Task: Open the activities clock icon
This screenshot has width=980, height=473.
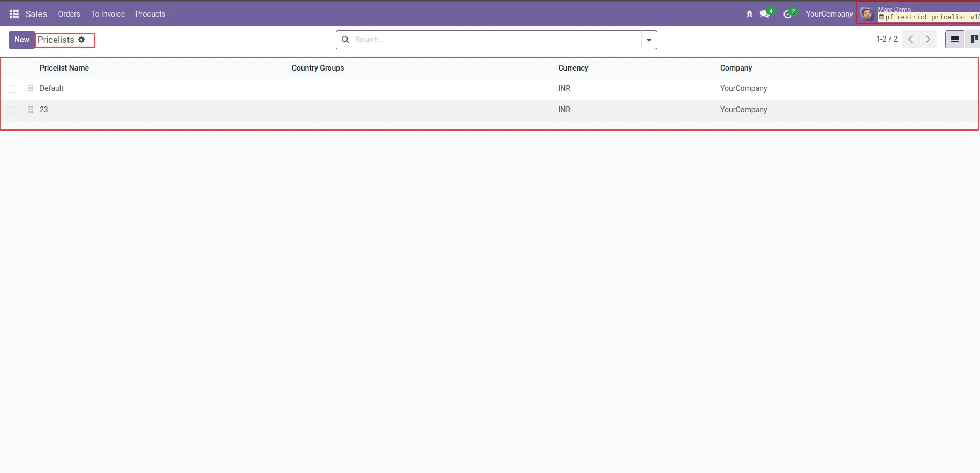Action: 788,14
